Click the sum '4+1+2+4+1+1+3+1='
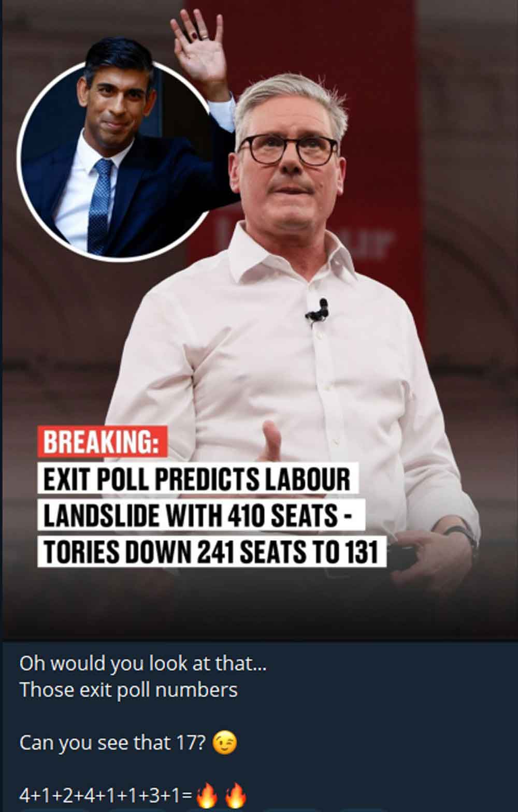The image size is (518, 812). point(106,795)
